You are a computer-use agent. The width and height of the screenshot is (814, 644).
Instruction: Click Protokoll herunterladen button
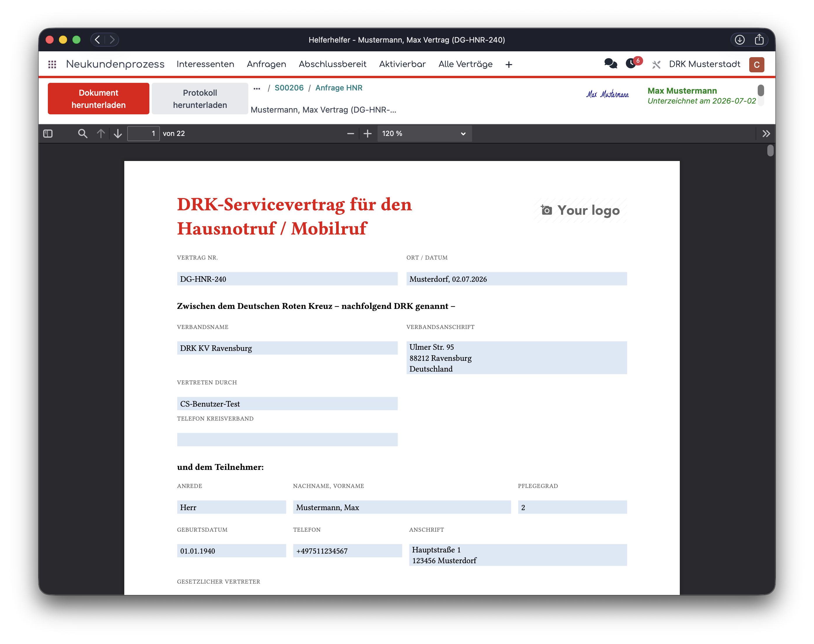(x=200, y=99)
